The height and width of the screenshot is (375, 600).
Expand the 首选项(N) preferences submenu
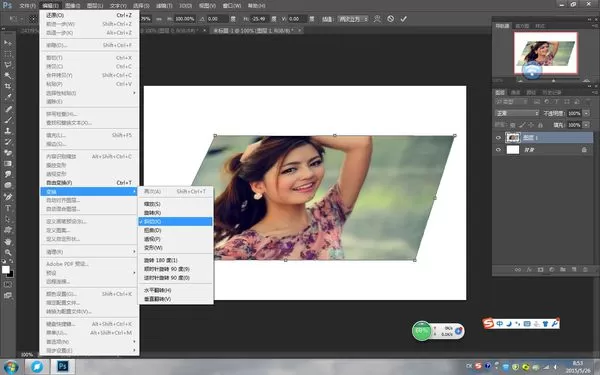pos(89,341)
